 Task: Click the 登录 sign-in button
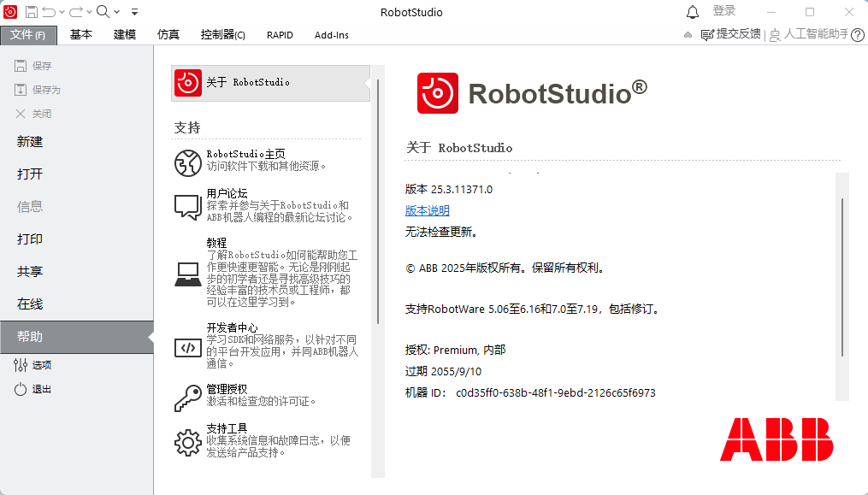click(x=723, y=11)
